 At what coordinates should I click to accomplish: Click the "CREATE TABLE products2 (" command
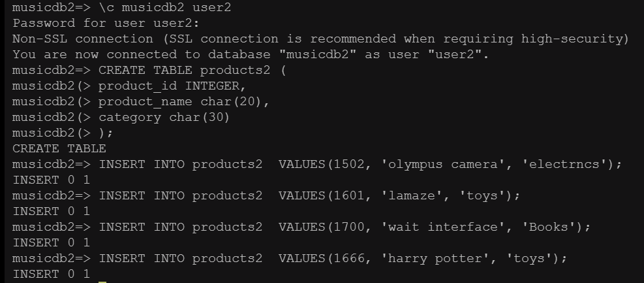(192, 71)
